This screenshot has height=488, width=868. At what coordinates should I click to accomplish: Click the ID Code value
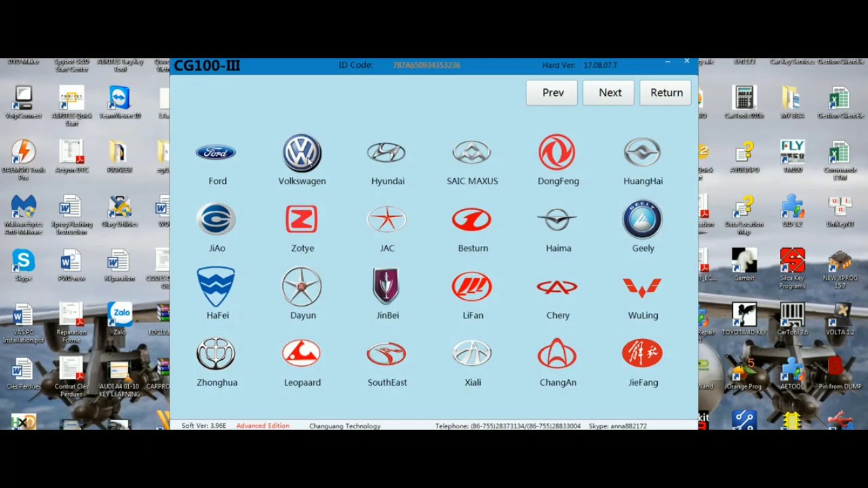tap(427, 65)
